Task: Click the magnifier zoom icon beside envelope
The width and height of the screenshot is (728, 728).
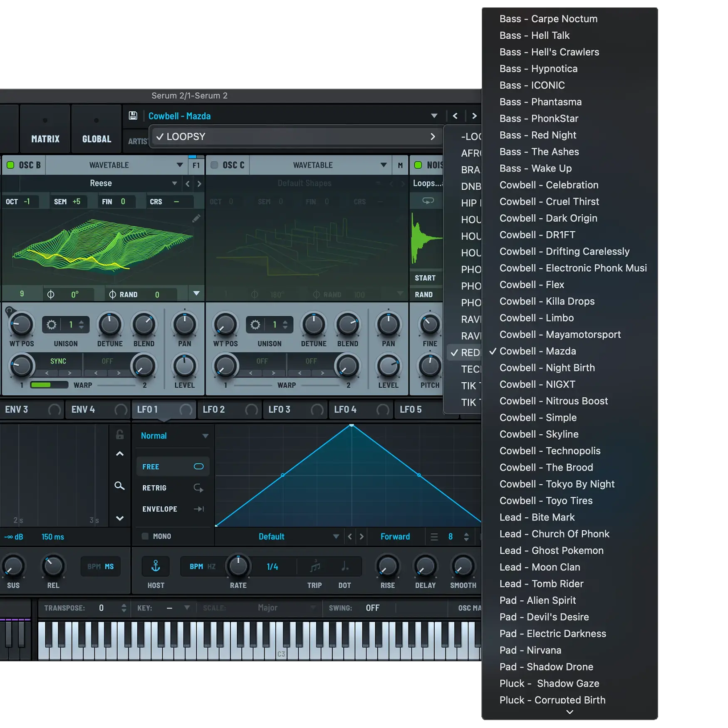Action: point(119,486)
